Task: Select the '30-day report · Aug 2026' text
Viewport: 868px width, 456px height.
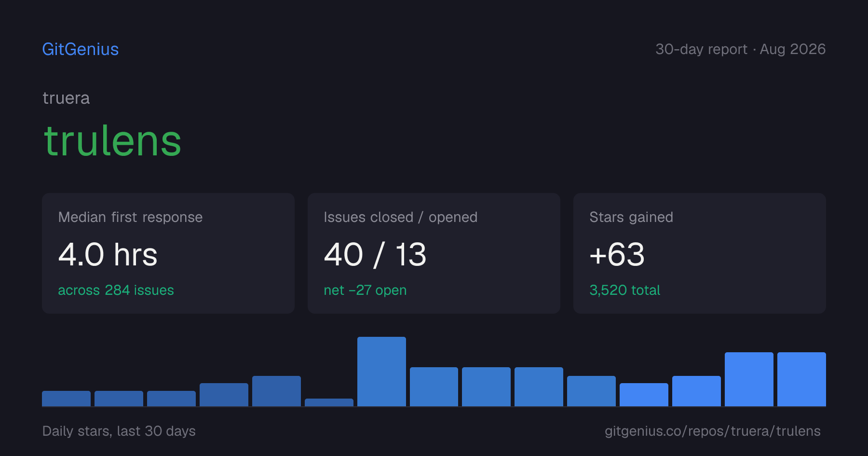Action: pos(740,49)
